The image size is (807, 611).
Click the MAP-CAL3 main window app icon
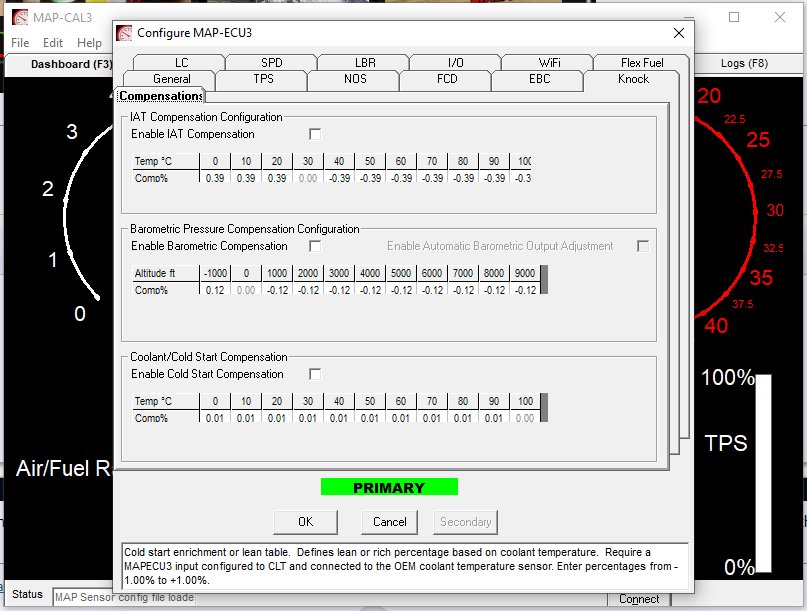pos(20,17)
